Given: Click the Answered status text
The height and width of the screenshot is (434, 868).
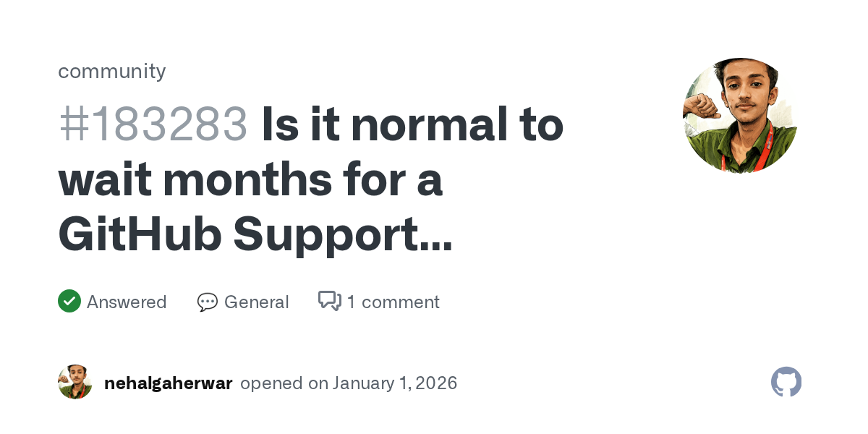Looking at the screenshot, I should pyautogui.click(x=127, y=302).
